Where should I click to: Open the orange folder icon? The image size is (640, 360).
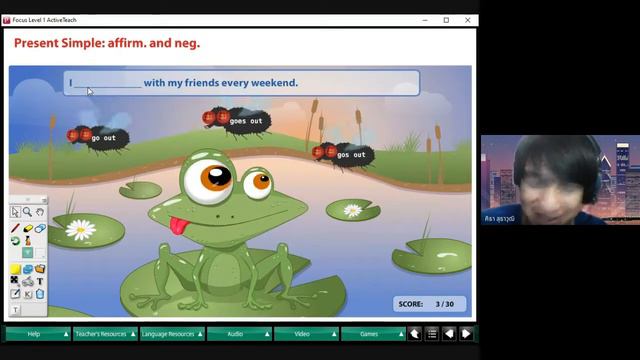(40, 269)
